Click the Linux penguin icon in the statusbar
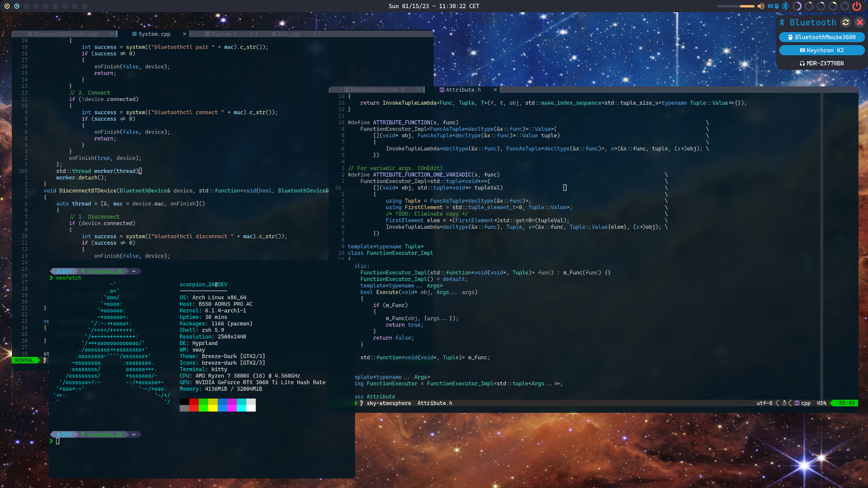Screen dimensions: 868x488 coord(783,403)
